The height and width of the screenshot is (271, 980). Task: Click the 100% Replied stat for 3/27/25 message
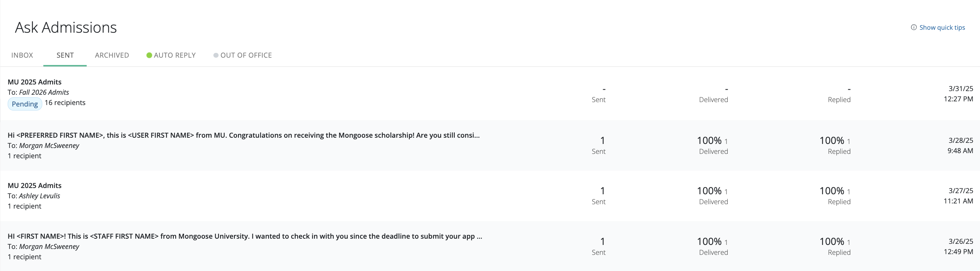(835, 195)
